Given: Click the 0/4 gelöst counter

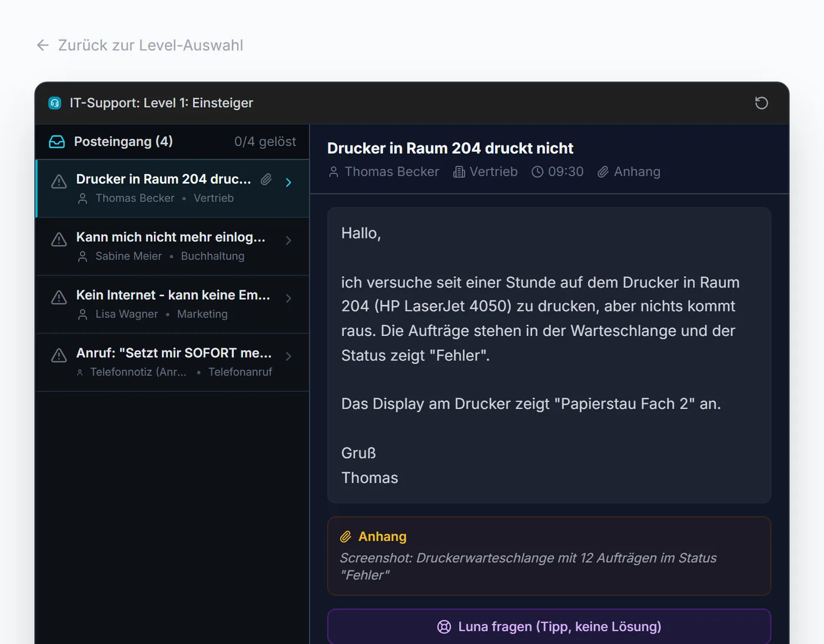Looking at the screenshot, I should [x=265, y=142].
